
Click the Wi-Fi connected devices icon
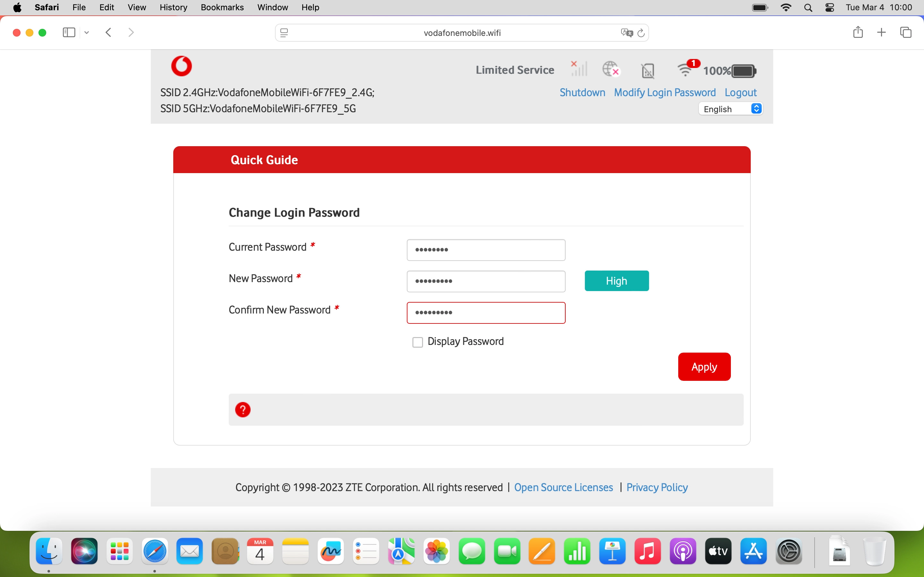coord(686,70)
